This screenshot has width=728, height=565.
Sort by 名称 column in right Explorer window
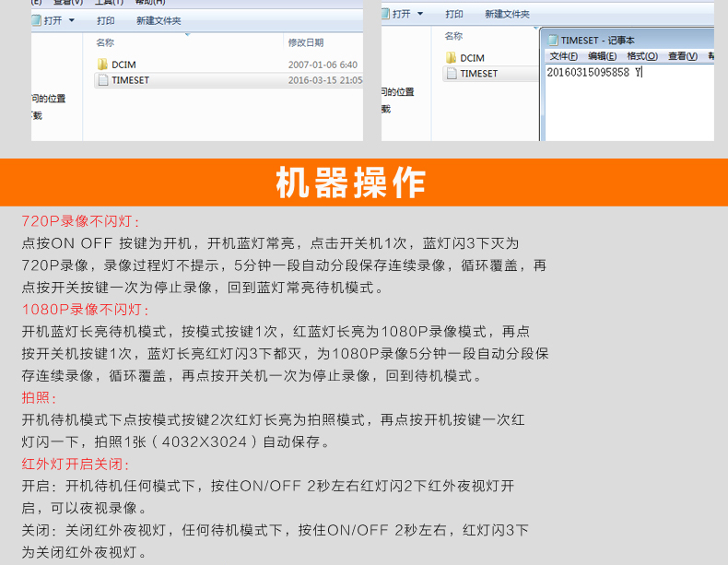[453, 36]
